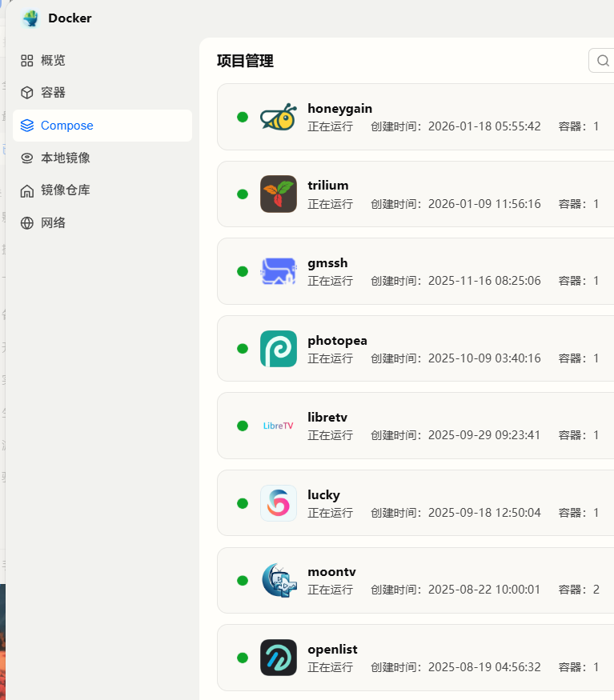This screenshot has height=700, width=614.
Task: Click the lucky swirl icon
Action: (279, 503)
